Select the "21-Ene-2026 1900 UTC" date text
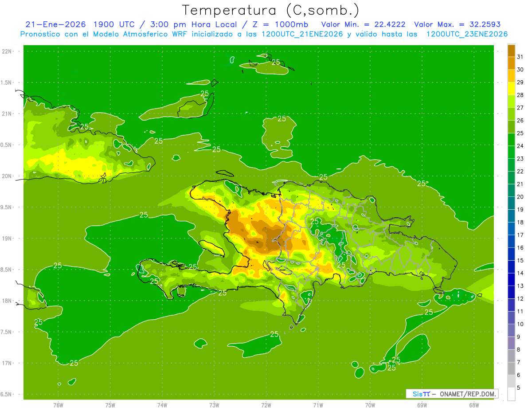The width and height of the screenshot is (532, 411). pos(79,24)
